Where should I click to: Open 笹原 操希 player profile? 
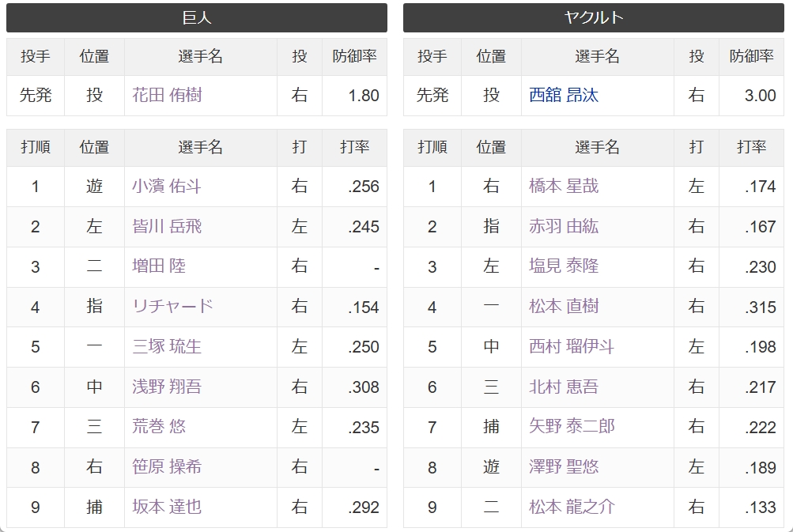coord(167,466)
